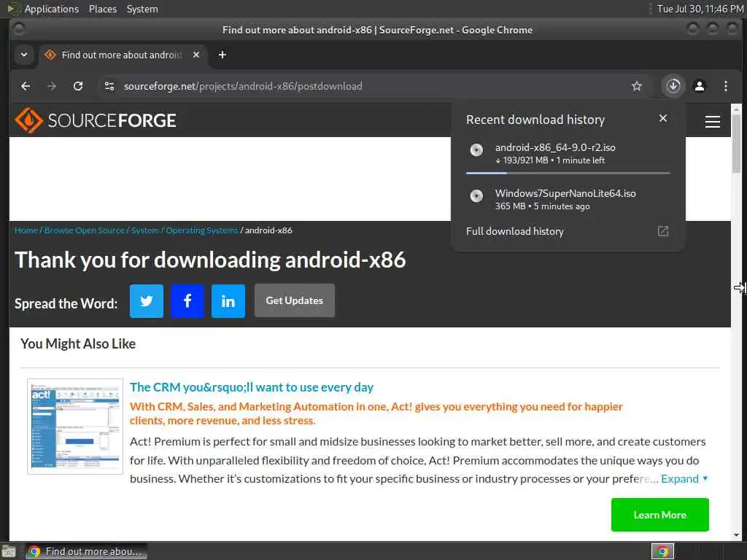Open 'The CRM you'll want to use every day' link
This screenshot has width=747, height=560.
point(252,387)
